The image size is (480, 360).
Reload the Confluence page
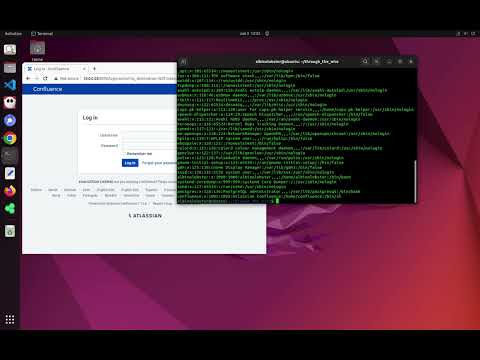coord(45,78)
